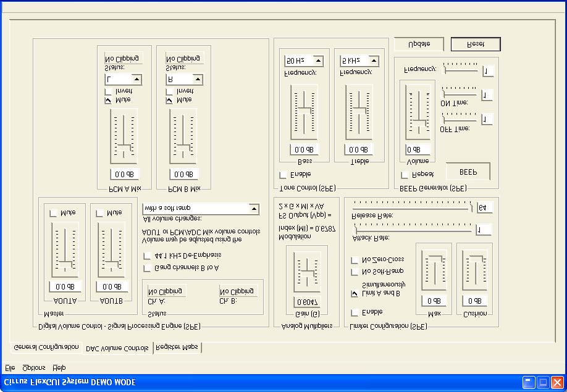
Task: Mute the PCM A Mix channel
Action: (107, 100)
